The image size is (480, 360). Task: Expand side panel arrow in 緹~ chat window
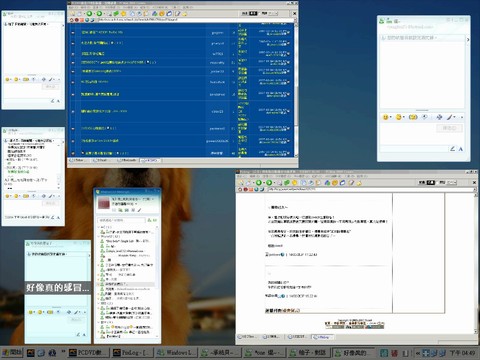pos(468,40)
